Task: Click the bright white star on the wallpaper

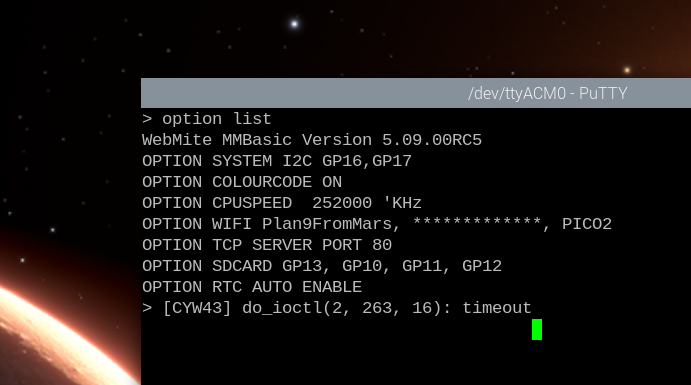Action: pyautogui.click(x=294, y=23)
